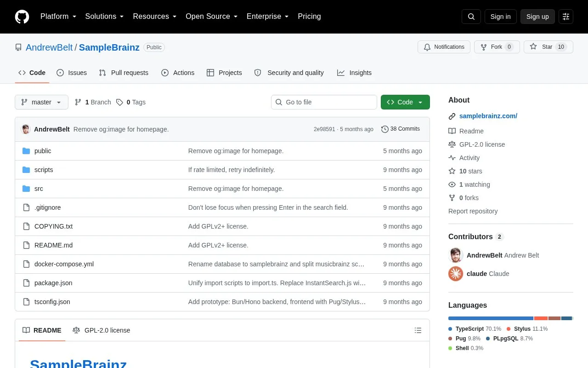Click the Sign in button
Image resolution: width=588 pixels, height=368 pixels.
coord(500,17)
